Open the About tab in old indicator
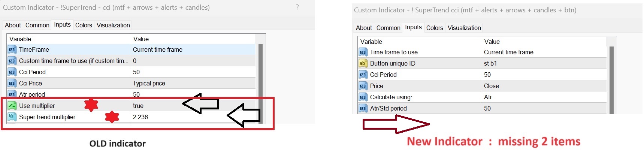Screen dimensions: 644x163 point(13,25)
